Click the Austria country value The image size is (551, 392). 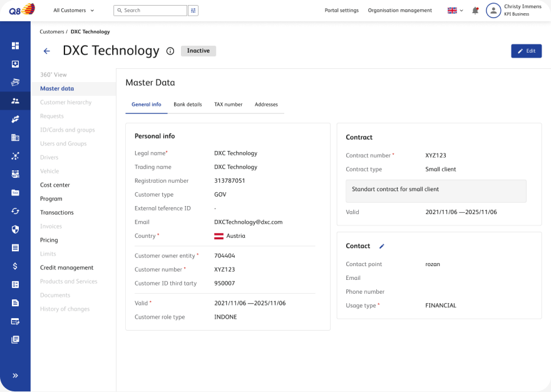[229, 236]
